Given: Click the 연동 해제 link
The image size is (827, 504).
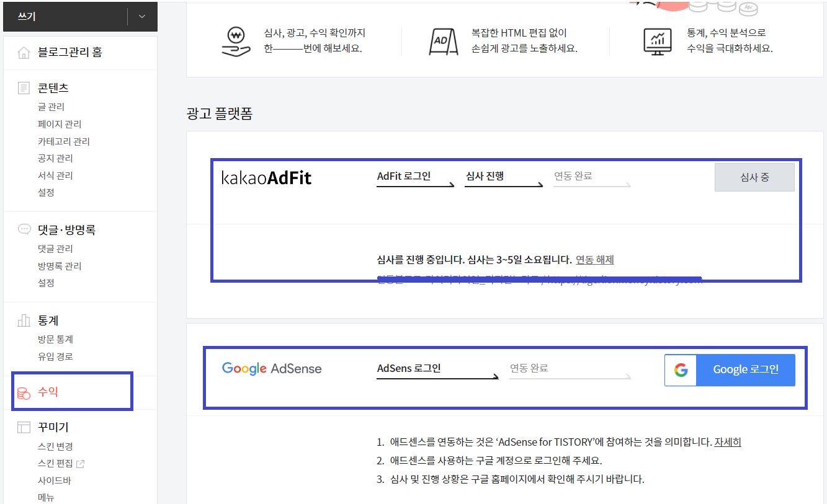Looking at the screenshot, I should pyautogui.click(x=594, y=260).
